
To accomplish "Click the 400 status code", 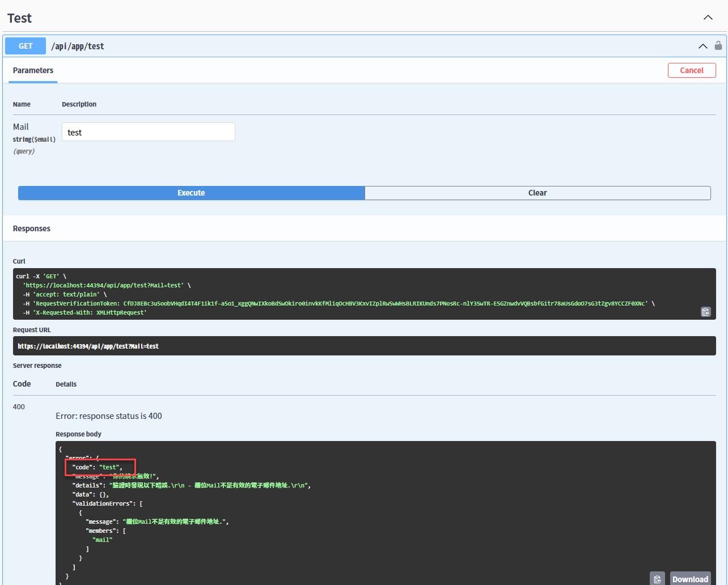I will 19,406.
